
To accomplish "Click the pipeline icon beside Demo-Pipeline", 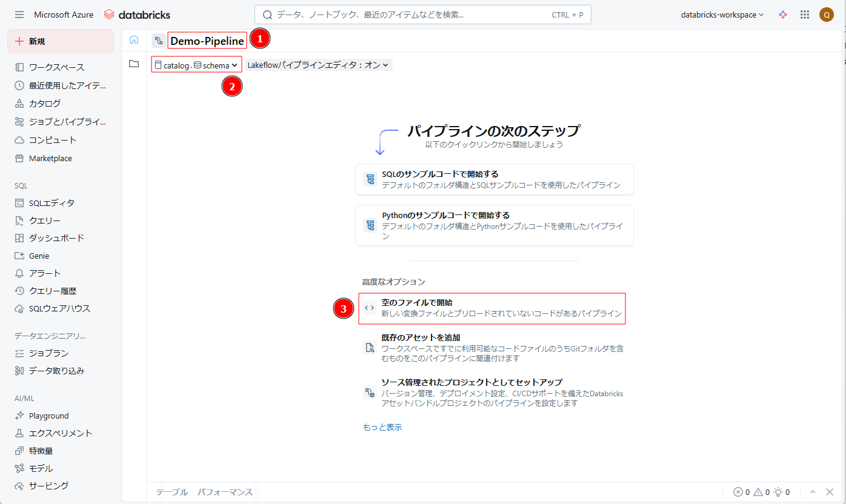I will pos(158,41).
